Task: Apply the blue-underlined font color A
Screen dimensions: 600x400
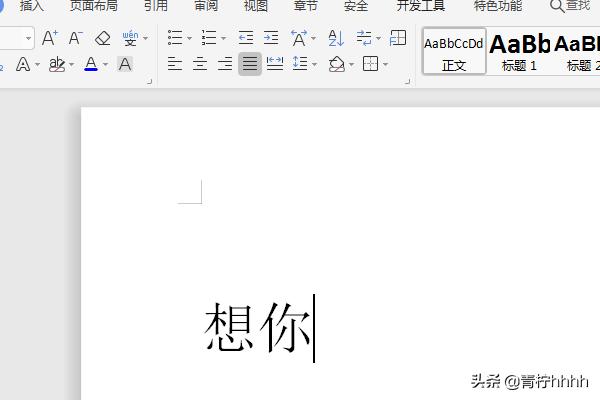Action: pos(91,64)
